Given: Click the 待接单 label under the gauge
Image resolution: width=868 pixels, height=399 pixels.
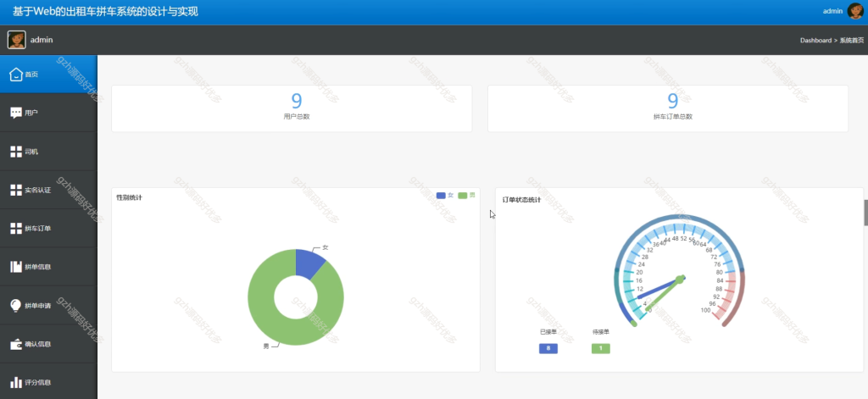Looking at the screenshot, I should [x=601, y=332].
